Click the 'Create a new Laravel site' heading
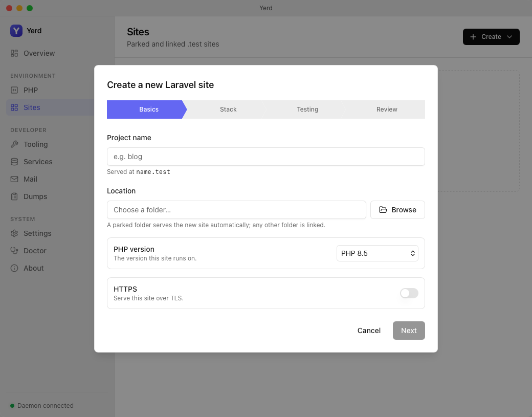The image size is (532, 417). pos(161,85)
